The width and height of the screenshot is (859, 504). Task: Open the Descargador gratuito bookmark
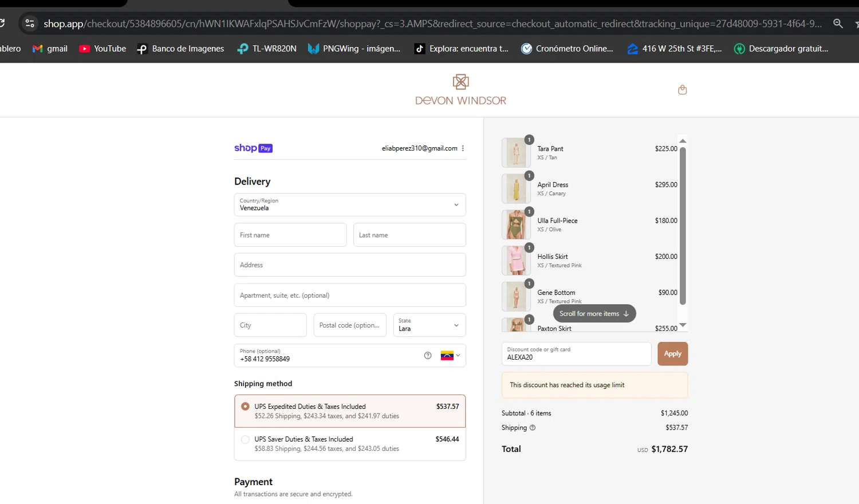(x=781, y=49)
